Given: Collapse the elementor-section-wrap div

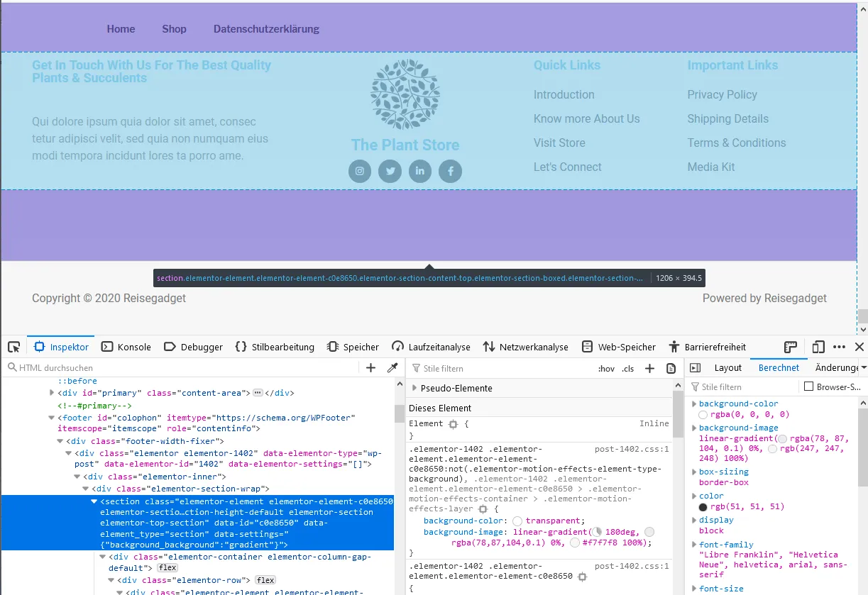Looking at the screenshot, I should pyautogui.click(x=85, y=489).
